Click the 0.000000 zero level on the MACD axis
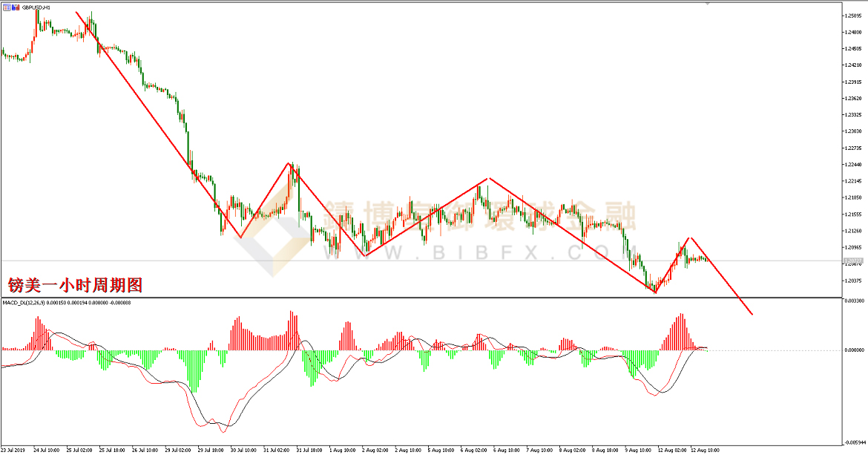 855,350
